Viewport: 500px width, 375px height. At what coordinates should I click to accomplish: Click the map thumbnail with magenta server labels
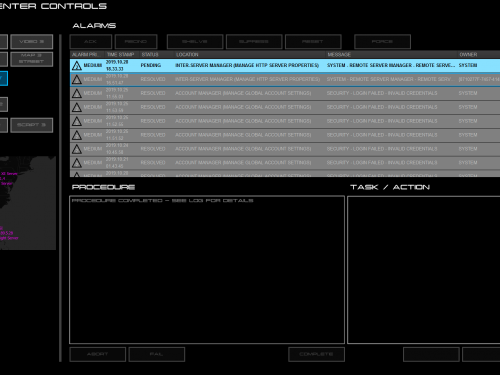(x=28, y=203)
